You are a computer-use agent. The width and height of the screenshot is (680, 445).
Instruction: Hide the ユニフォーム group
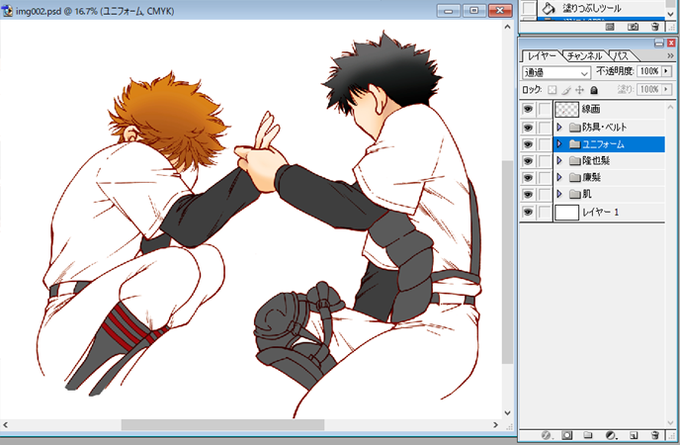point(528,144)
